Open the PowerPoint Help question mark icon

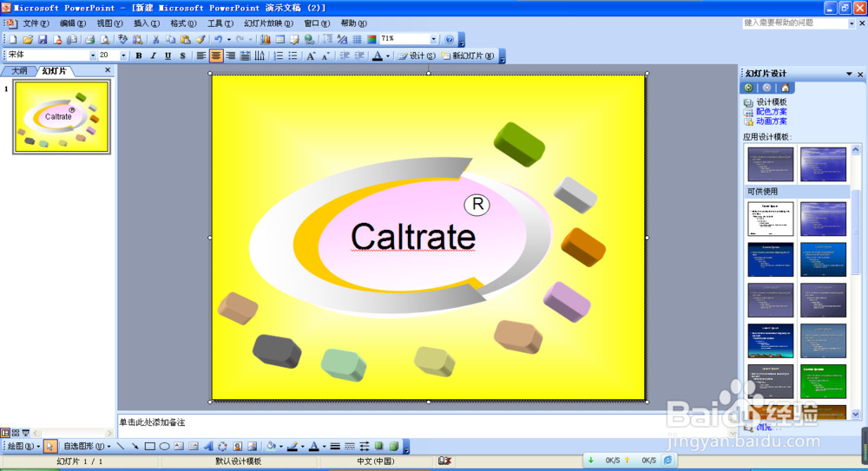pyautogui.click(x=449, y=39)
